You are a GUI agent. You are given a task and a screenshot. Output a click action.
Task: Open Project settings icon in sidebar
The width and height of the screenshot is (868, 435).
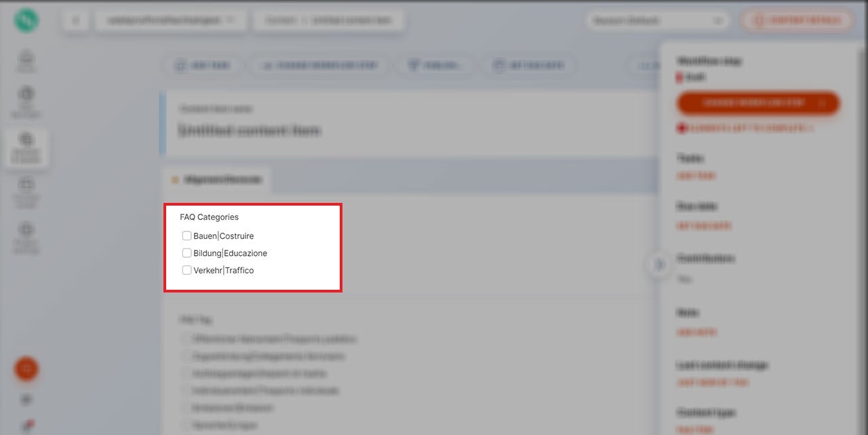[x=26, y=235]
